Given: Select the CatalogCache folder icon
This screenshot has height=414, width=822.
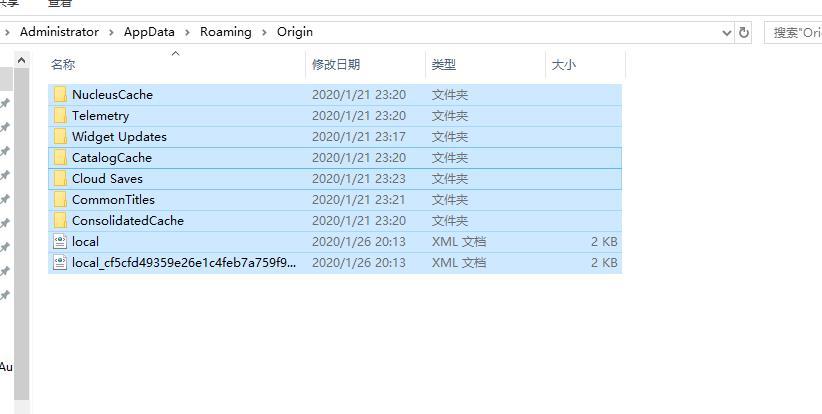Looking at the screenshot, I should [60, 158].
